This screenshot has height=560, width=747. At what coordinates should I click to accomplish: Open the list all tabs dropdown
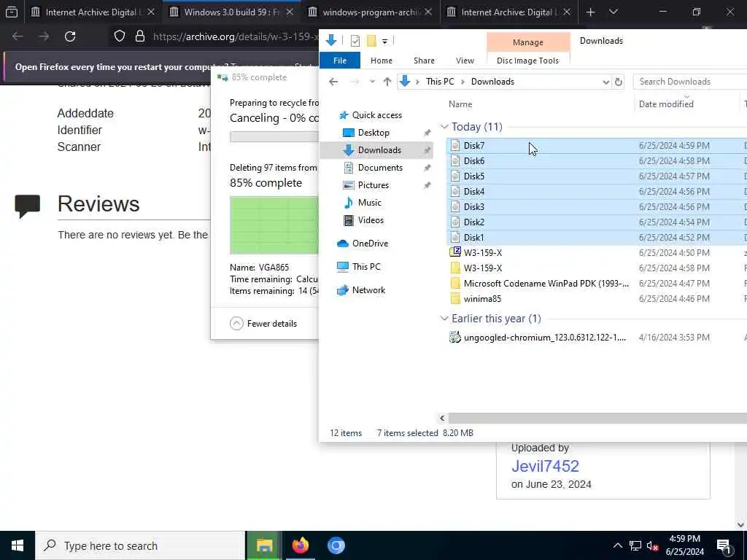[613, 12]
